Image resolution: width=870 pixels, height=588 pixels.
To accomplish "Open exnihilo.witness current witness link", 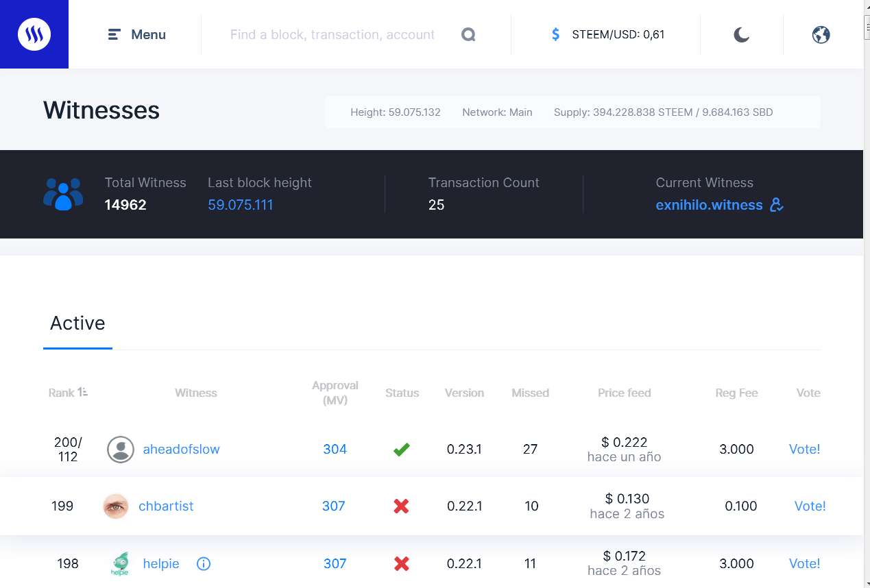I will pos(709,205).
